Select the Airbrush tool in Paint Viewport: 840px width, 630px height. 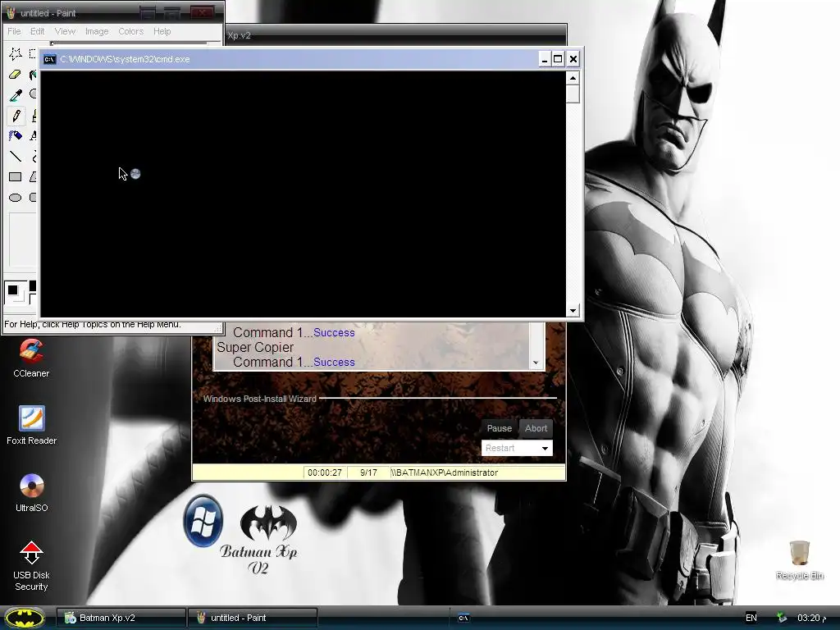pos(16,135)
